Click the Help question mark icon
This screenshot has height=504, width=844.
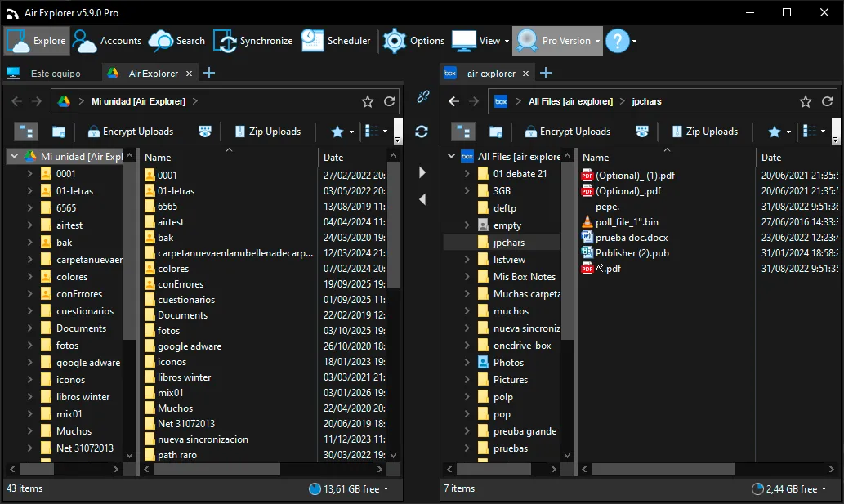click(618, 41)
